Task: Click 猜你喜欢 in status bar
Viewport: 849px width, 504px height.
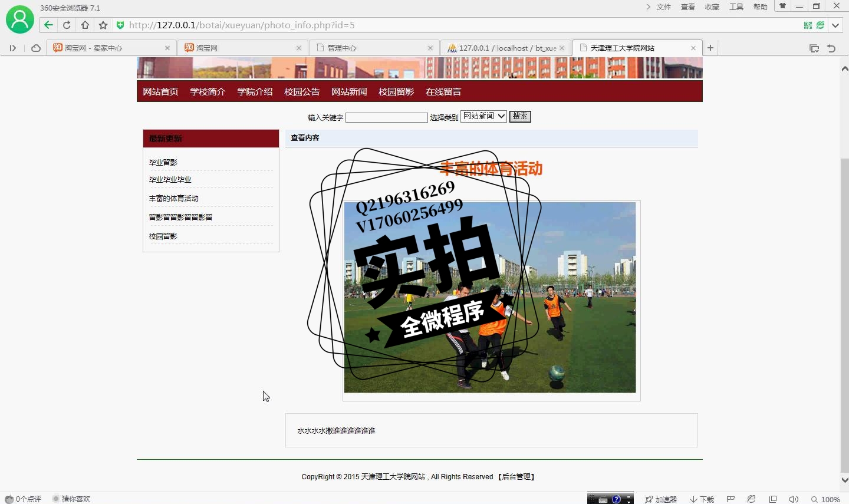Action: (71, 499)
